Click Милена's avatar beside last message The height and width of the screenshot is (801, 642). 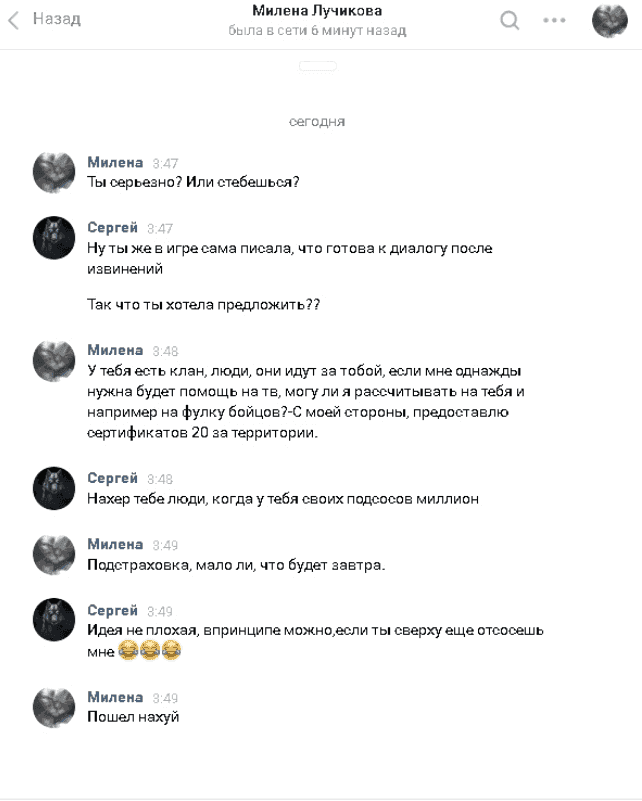tap(54, 708)
